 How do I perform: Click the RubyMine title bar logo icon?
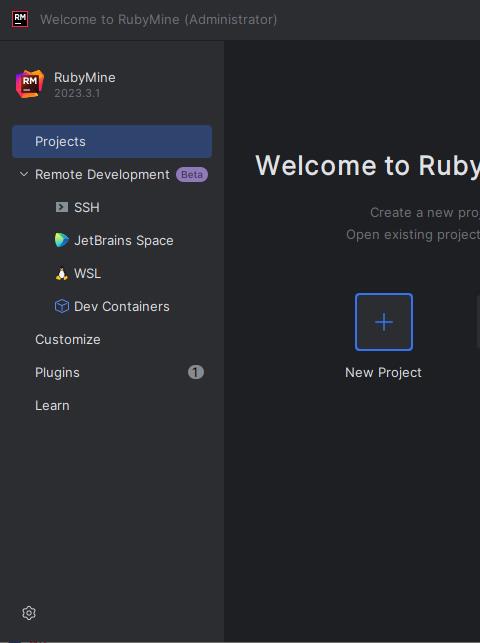coord(20,19)
